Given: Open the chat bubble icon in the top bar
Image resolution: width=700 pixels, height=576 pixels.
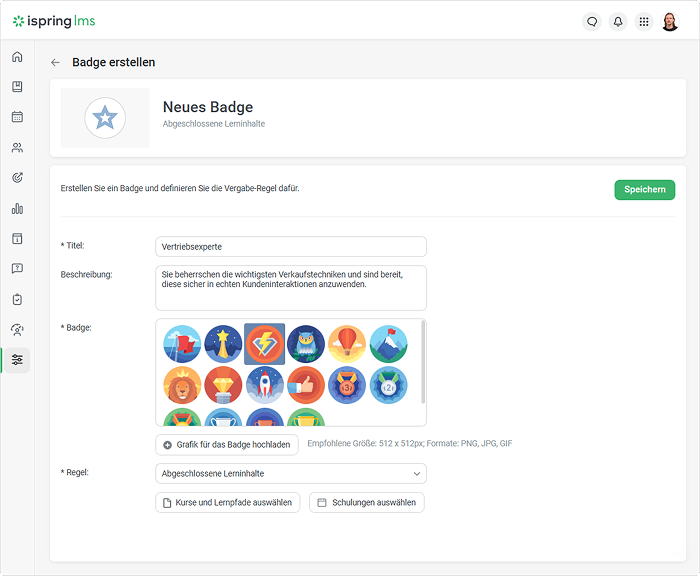Looking at the screenshot, I should point(592,21).
